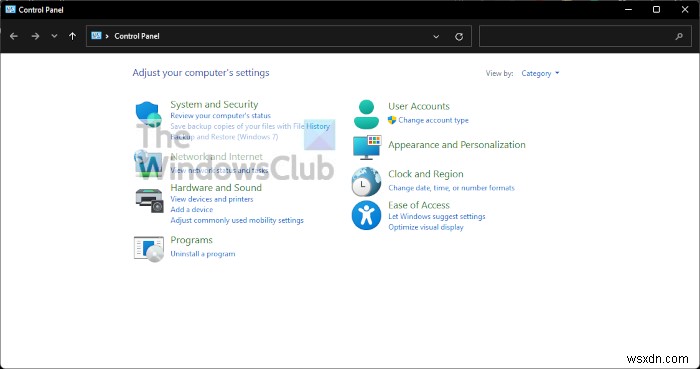Click Review your computer's status

coord(221,116)
